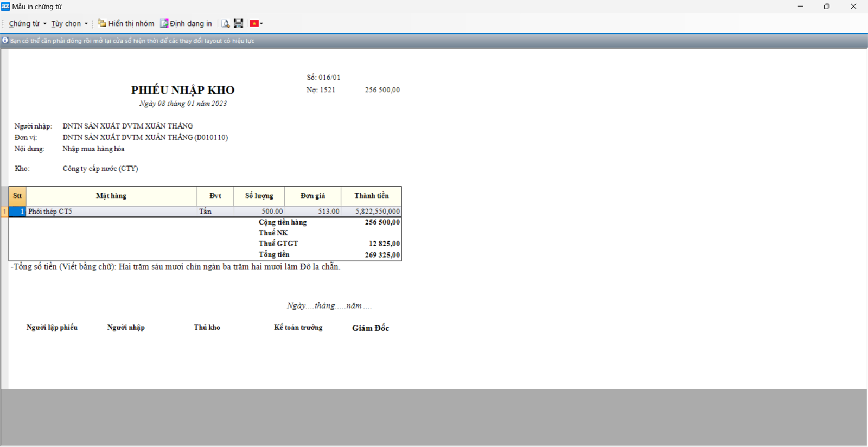The image size is (868, 447).
Task: Select the Số lượng column header
Action: pos(259,196)
